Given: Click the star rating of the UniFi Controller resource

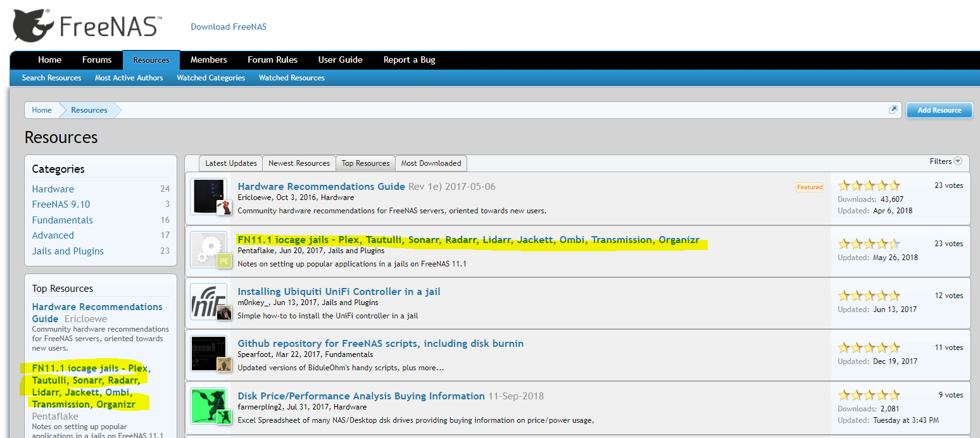Looking at the screenshot, I should tap(869, 296).
